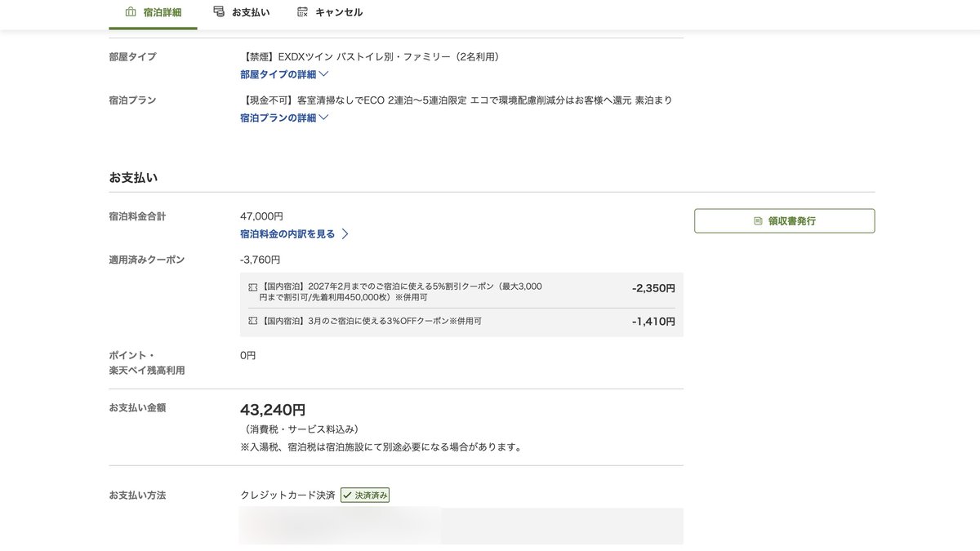This screenshot has height=551, width=980.
Task: Click the 3月のご宿泊に使える3%OFFクーポン text
Action: (x=372, y=321)
